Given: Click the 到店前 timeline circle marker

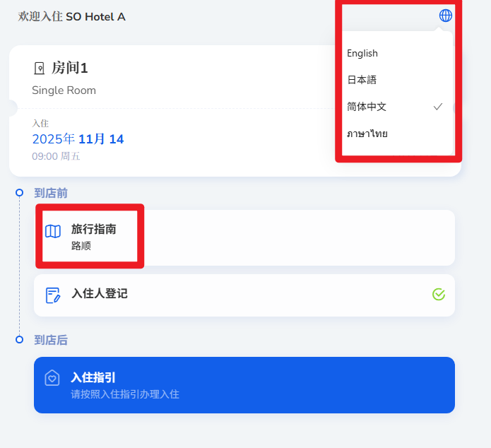Looking at the screenshot, I should point(20,192).
